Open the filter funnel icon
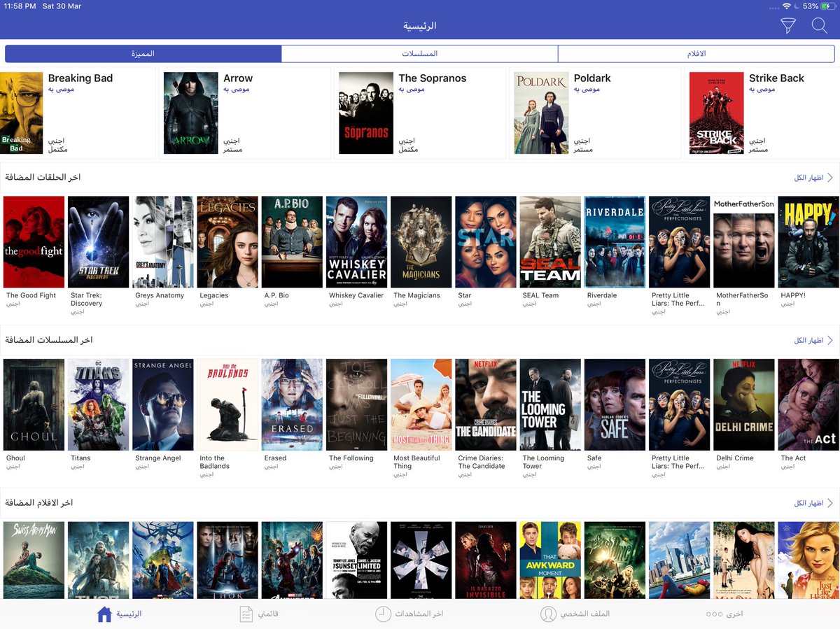This screenshot has width=840, height=629. pos(788,26)
